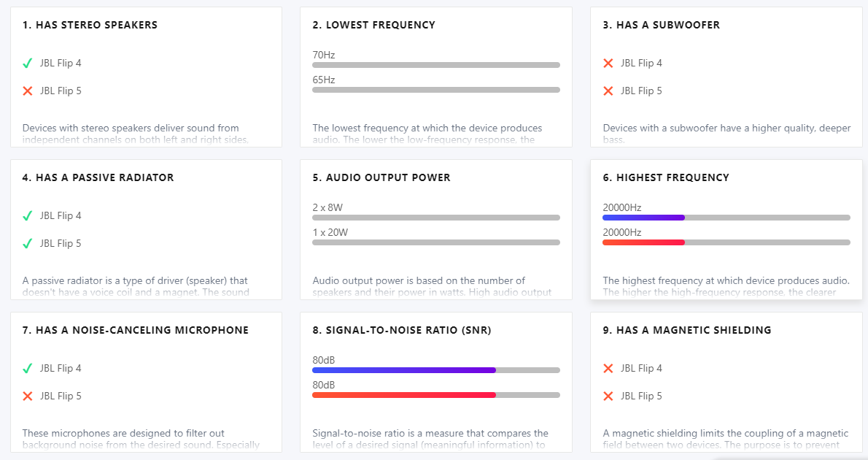868x460 pixels.
Task: Click green checkmark for Flip 5 passive radiator
Action: (28, 244)
